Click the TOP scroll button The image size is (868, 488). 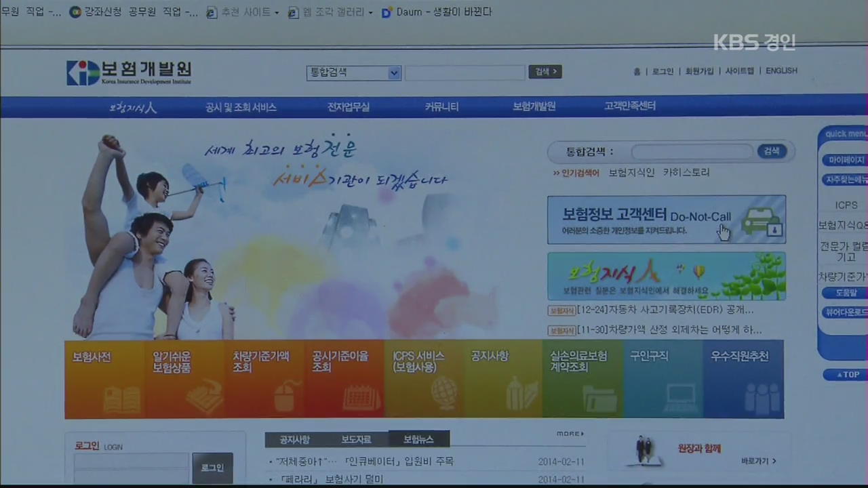pos(845,375)
